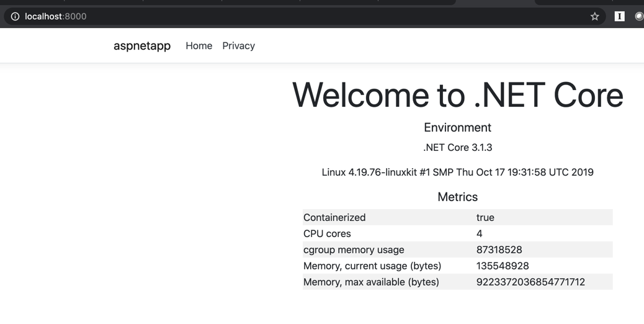Image resolution: width=644 pixels, height=324 pixels.
Task: Click the aspnetapp brand link
Action: [x=142, y=46]
